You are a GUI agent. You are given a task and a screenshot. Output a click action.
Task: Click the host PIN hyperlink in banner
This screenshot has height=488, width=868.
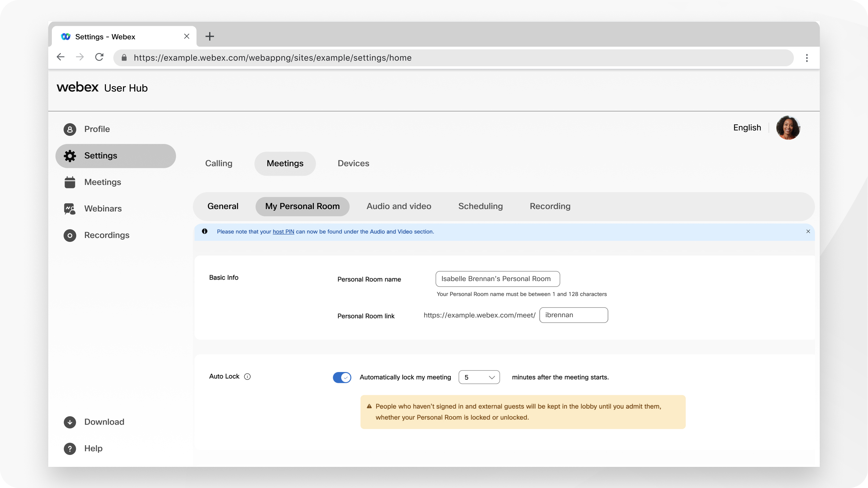tap(283, 231)
